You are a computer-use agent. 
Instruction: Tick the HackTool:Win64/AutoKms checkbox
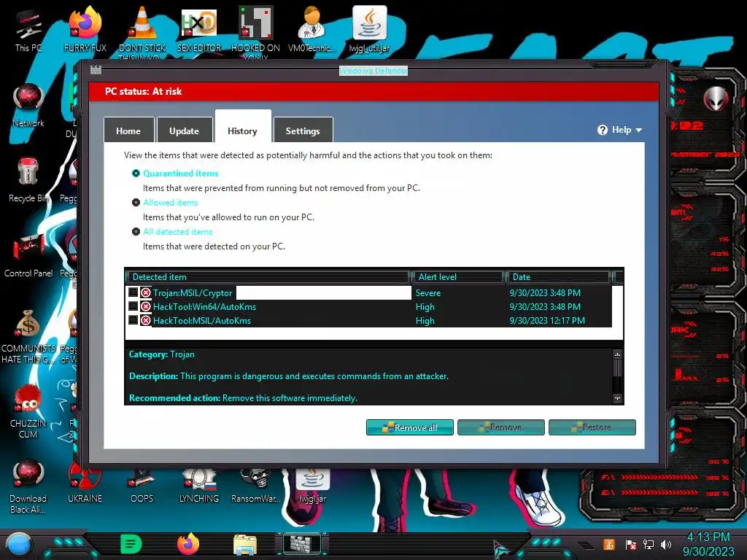133,306
